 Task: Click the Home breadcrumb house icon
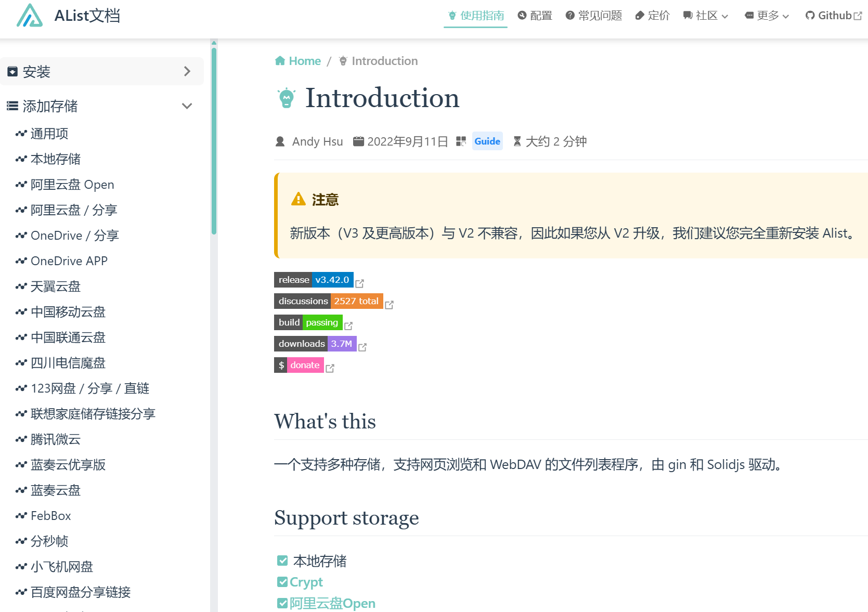coord(280,61)
